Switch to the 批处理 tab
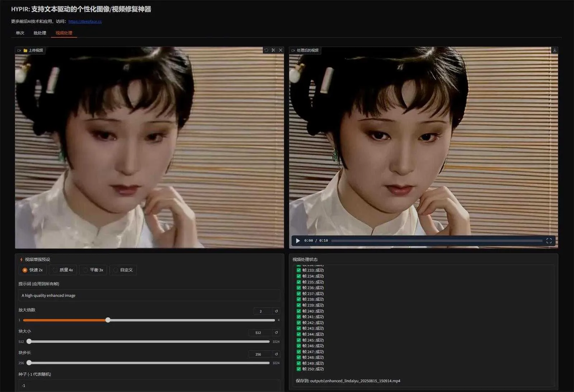The height and width of the screenshot is (392, 574). click(40, 33)
